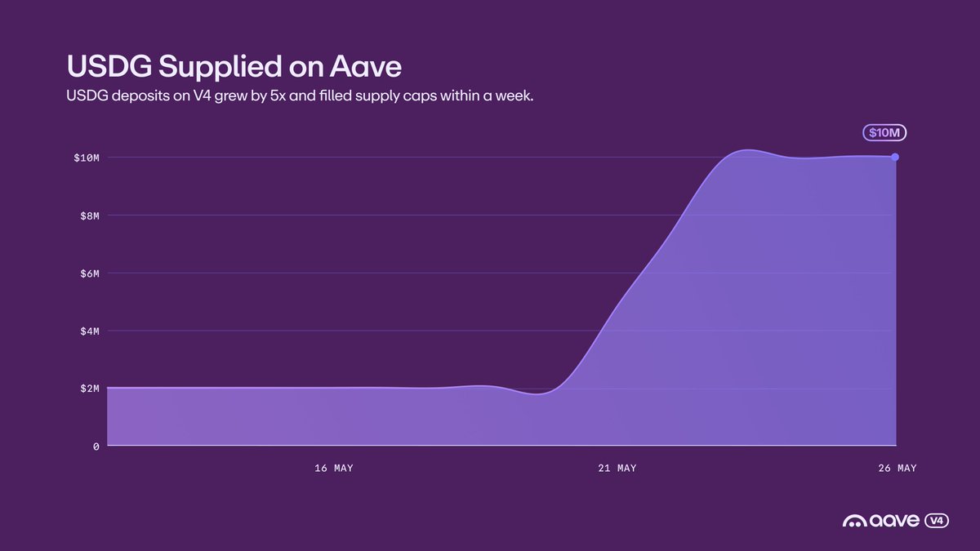Click the aave wordmark text
Image resolution: width=980 pixels, height=551 pixels.
point(894,520)
